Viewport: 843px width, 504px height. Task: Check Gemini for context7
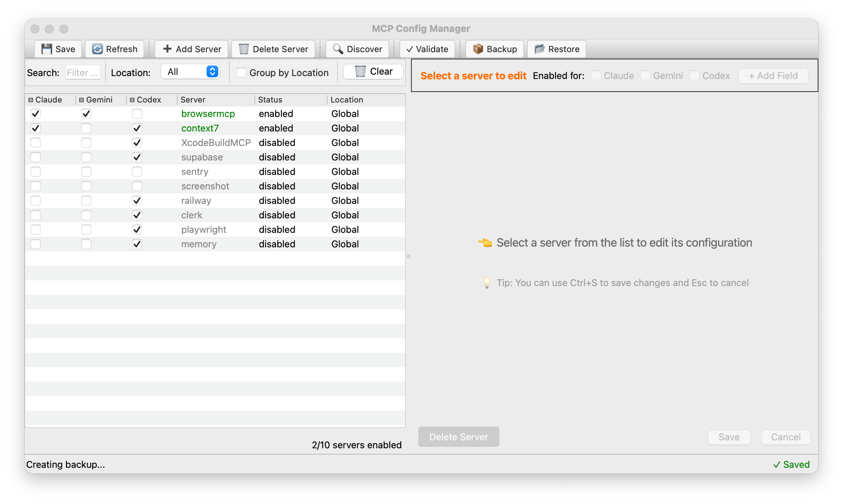[x=86, y=128]
